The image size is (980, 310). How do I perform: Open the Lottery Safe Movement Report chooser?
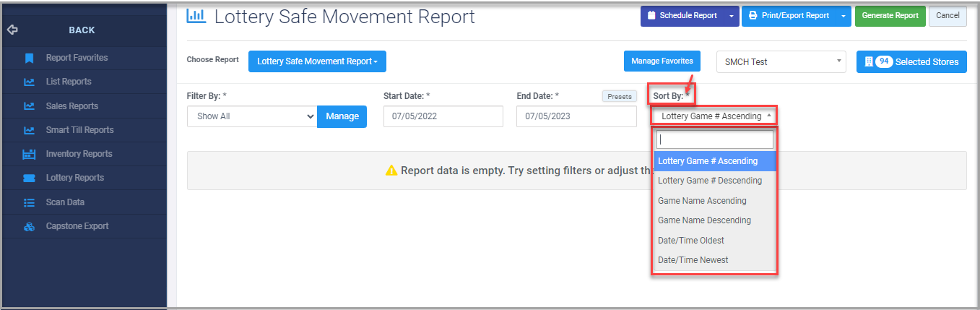[x=317, y=61]
